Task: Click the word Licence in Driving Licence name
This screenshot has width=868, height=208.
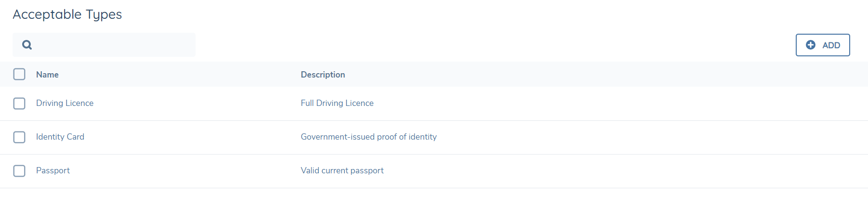Action: [x=79, y=103]
